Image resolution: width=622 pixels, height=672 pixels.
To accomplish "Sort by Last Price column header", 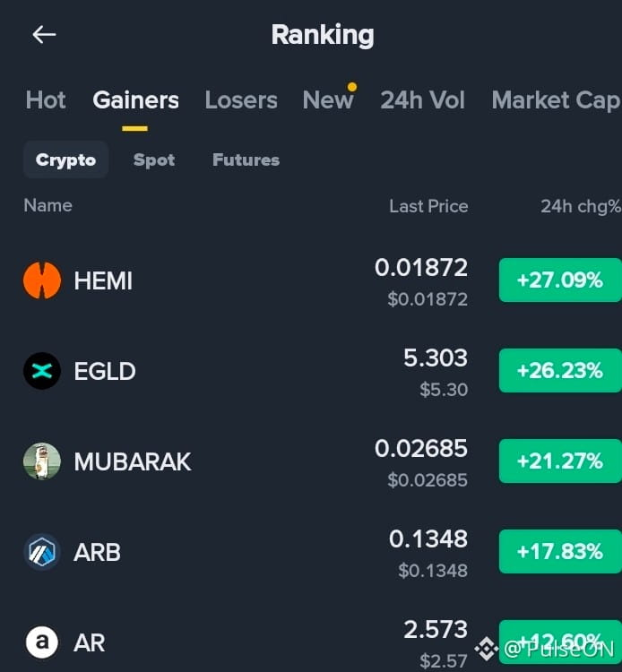I will point(428,206).
